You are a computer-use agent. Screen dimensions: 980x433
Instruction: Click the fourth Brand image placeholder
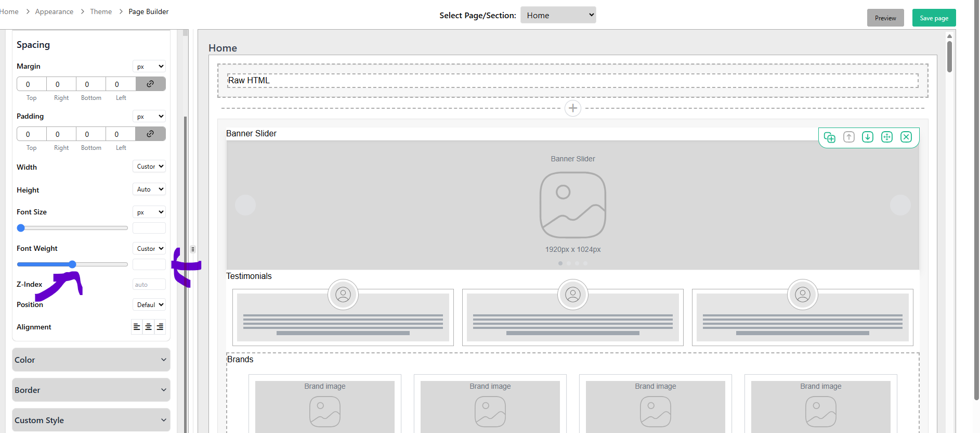click(821, 406)
